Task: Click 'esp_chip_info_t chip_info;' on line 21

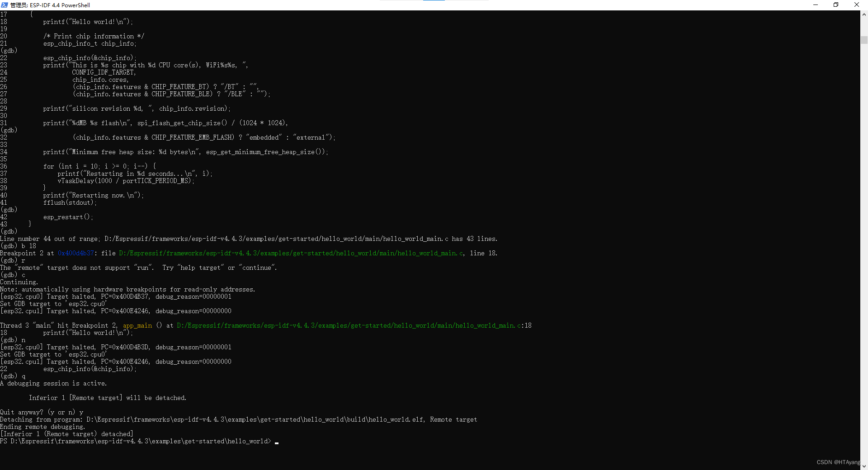Action: 90,43
